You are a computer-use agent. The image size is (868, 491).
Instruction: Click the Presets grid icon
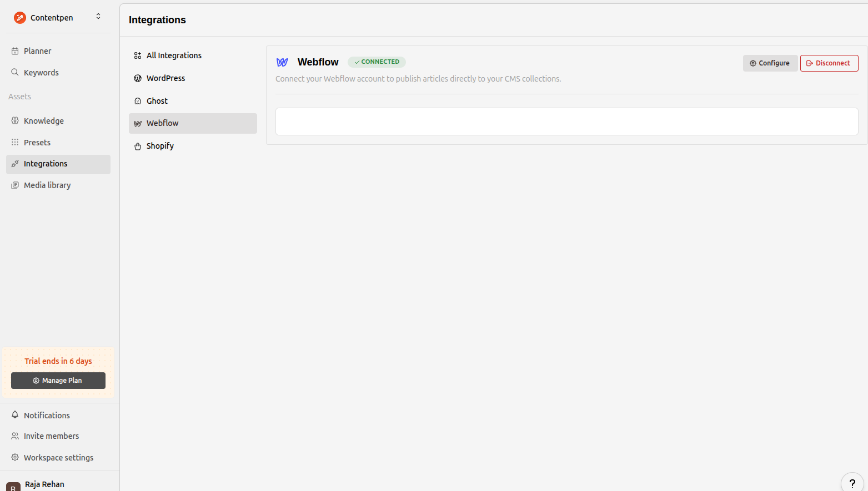tap(15, 143)
